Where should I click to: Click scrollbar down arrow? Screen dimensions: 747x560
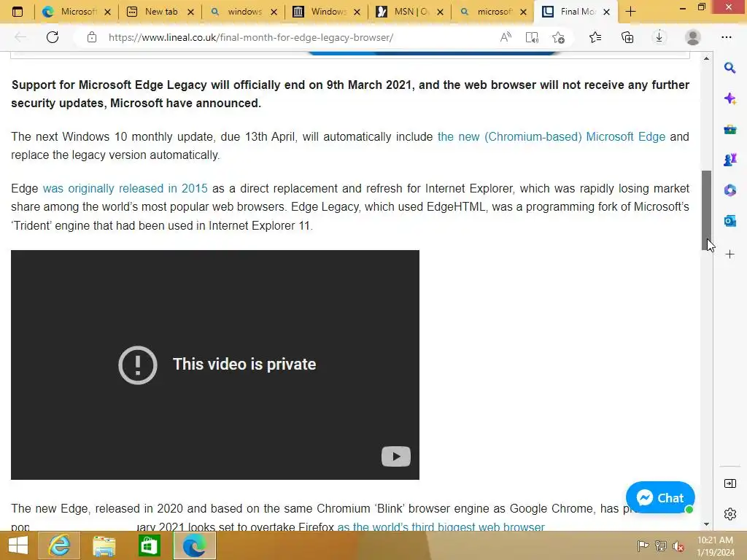pos(706,524)
